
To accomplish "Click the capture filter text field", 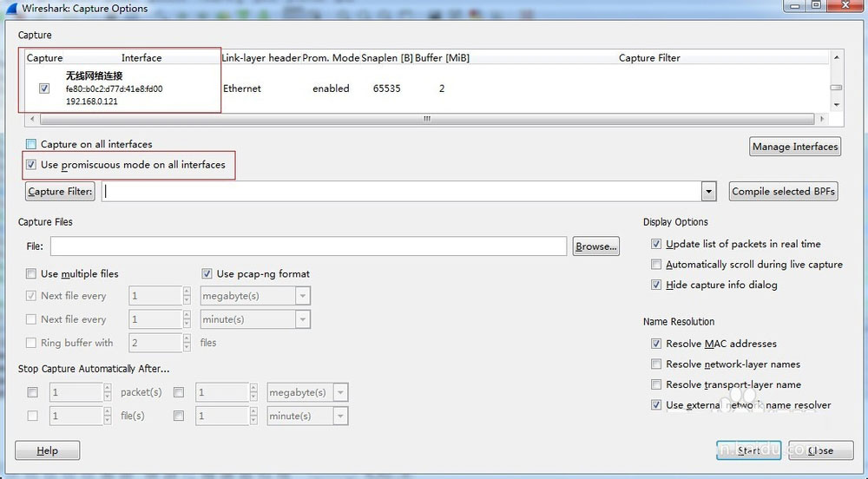I will pyautogui.click(x=401, y=192).
